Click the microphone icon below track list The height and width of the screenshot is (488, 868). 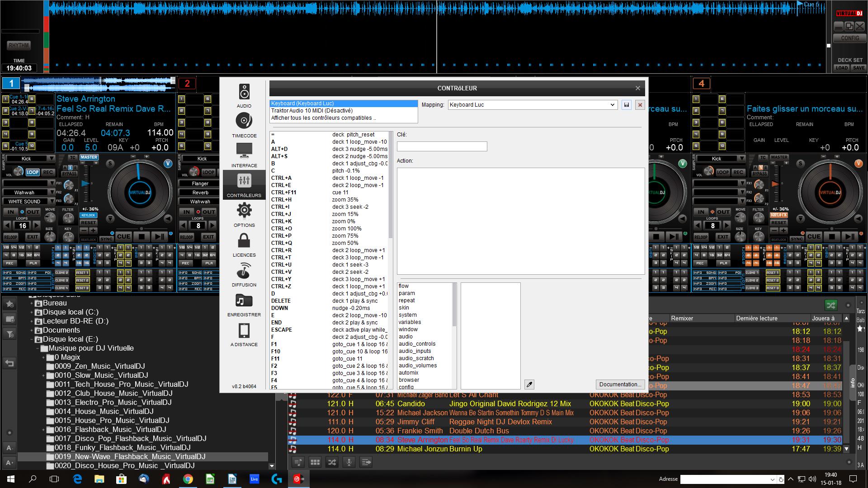tap(349, 462)
